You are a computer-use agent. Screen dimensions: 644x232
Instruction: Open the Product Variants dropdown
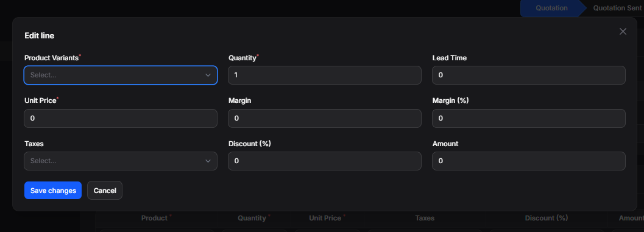(121, 75)
